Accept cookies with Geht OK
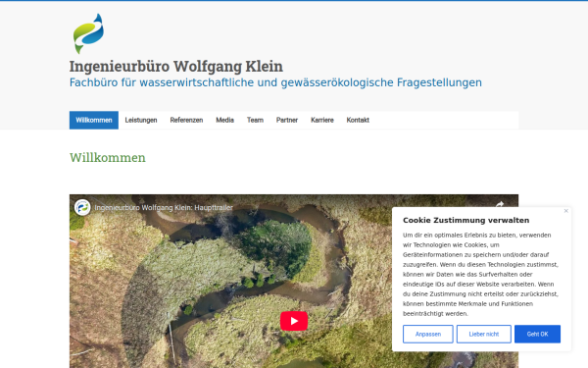The height and width of the screenshot is (368, 588). point(537,334)
